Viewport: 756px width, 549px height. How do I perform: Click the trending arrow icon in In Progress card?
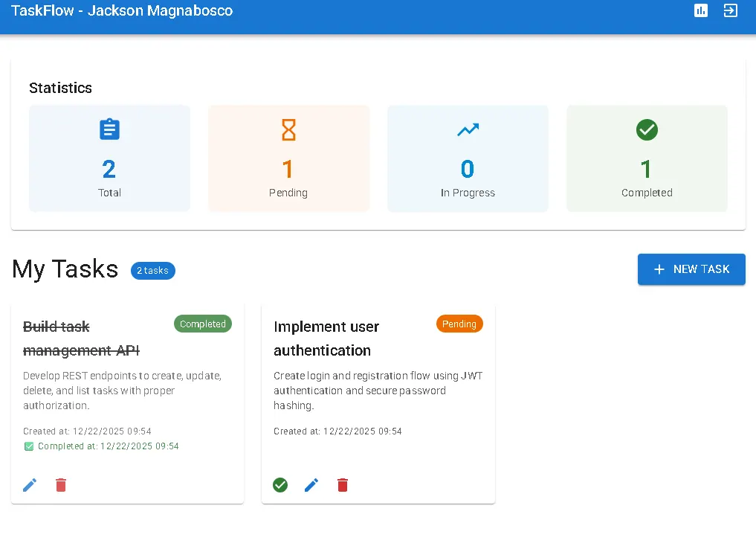pyautogui.click(x=468, y=129)
